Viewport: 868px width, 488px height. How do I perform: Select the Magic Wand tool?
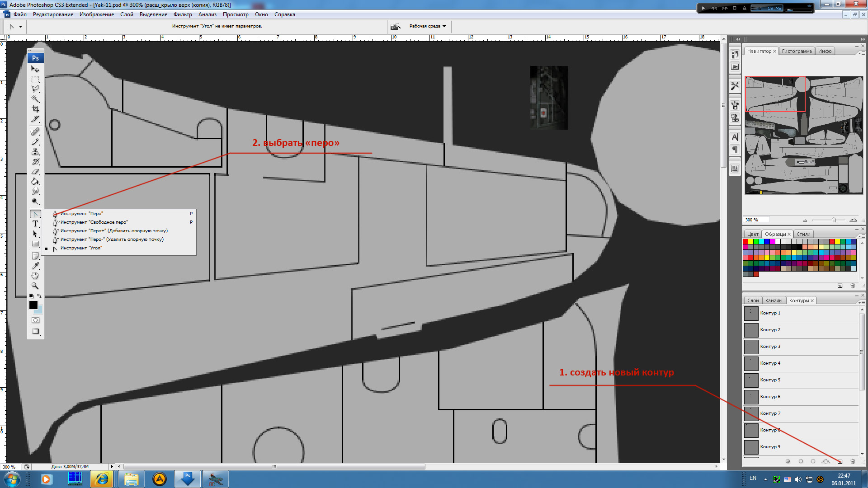[35, 99]
